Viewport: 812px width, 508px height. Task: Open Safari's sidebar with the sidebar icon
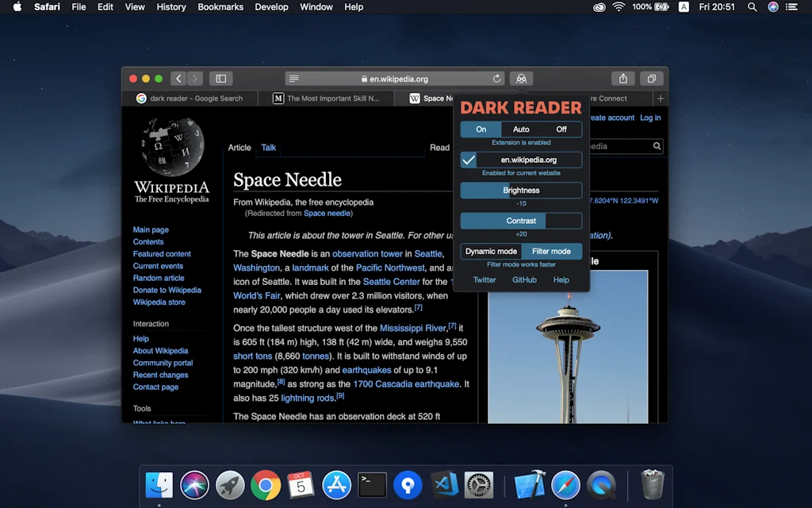pos(220,79)
